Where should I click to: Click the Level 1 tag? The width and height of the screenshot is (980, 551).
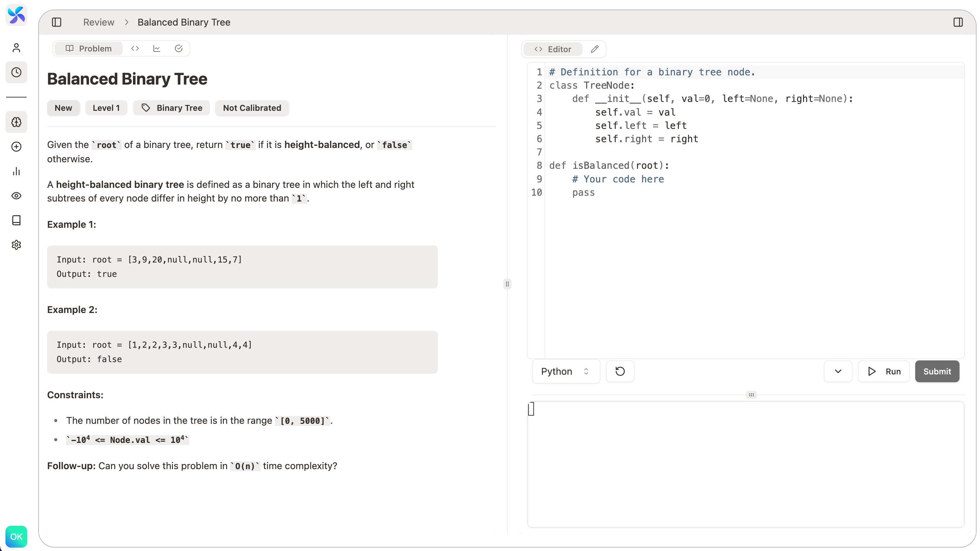(x=106, y=108)
